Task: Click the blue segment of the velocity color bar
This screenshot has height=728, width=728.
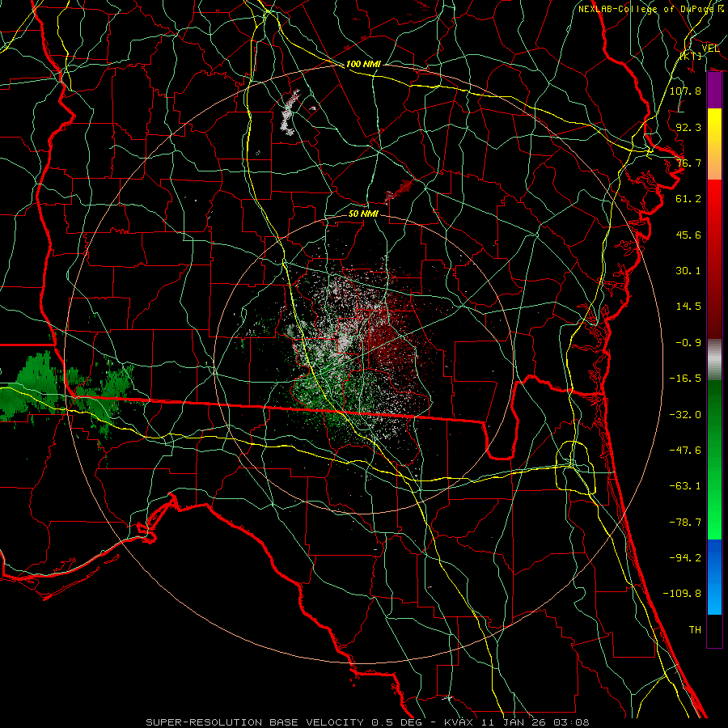Action: [714, 577]
